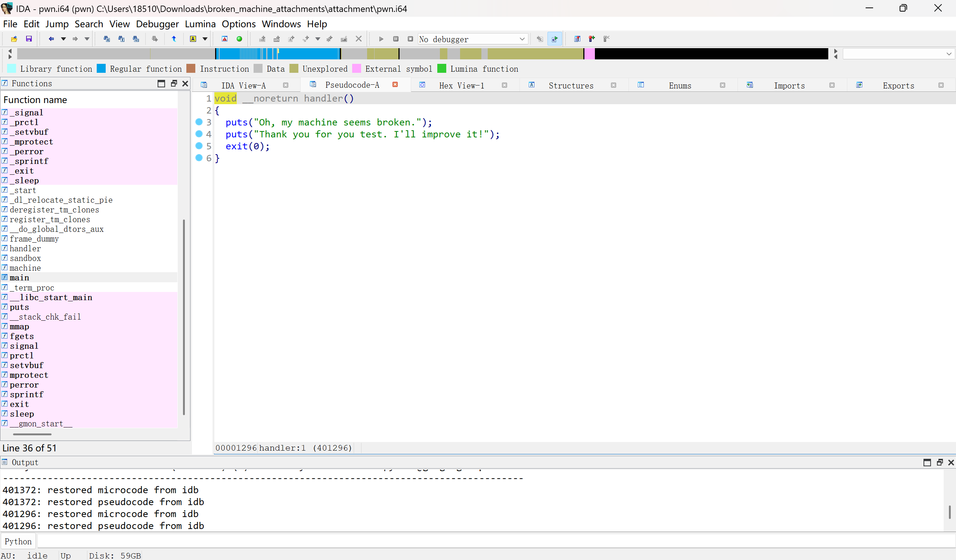Click the Functions list vertical scrollbar
Image resolution: width=956 pixels, height=560 pixels.
click(x=184, y=317)
